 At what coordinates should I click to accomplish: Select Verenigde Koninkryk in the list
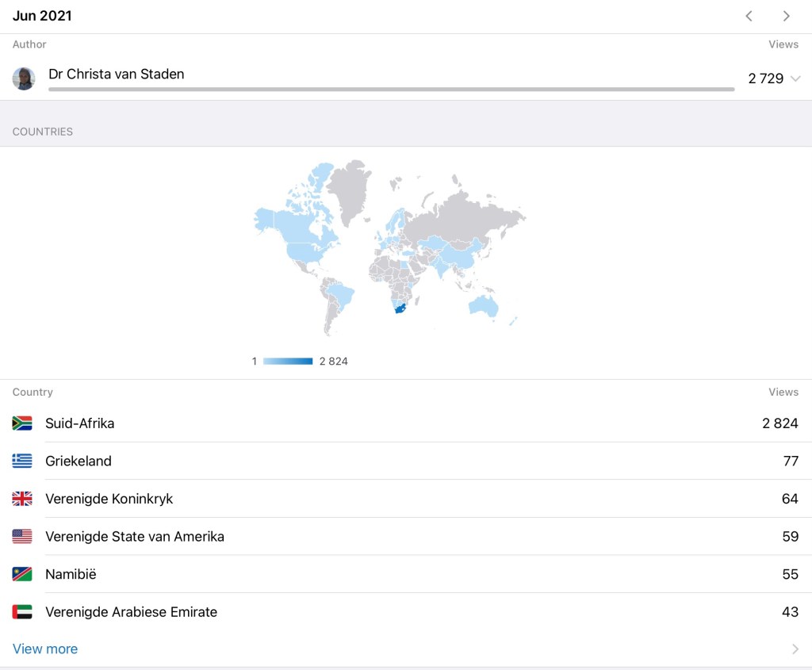coord(109,499)
